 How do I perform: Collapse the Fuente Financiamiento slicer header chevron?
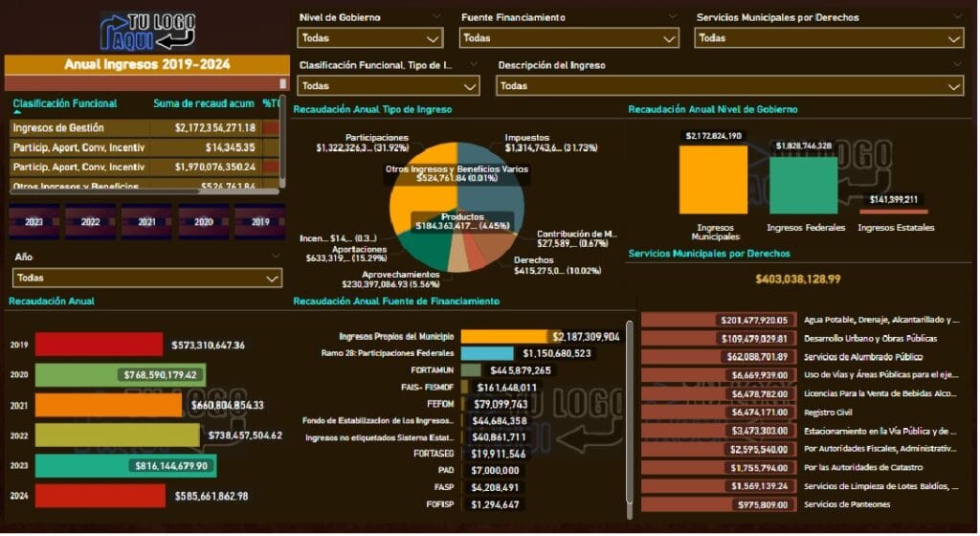[673, 17]
